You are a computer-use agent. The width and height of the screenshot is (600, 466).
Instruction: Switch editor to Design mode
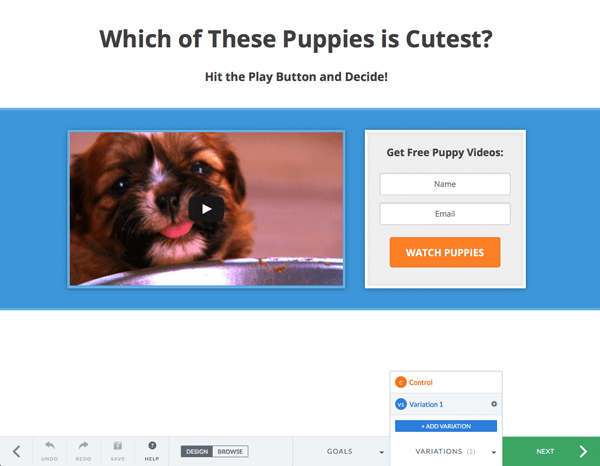tap(197, 451)
